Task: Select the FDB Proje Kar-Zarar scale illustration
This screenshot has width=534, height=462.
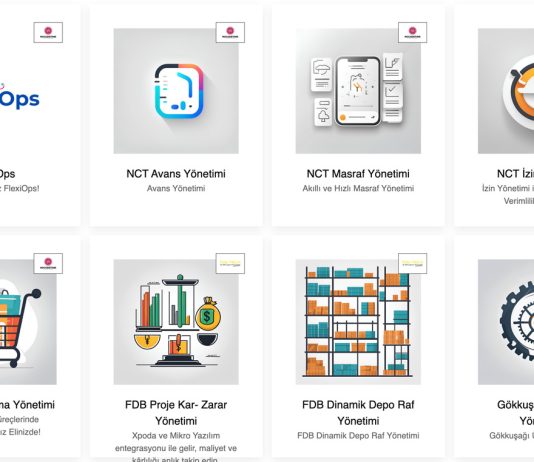Action: point(176,322)
